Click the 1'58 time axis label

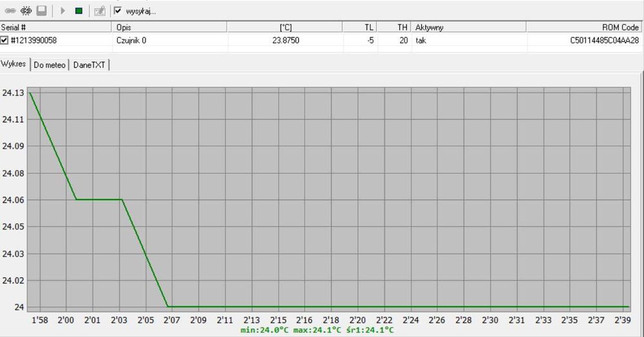pyautogui.click(x=40, y=320)
